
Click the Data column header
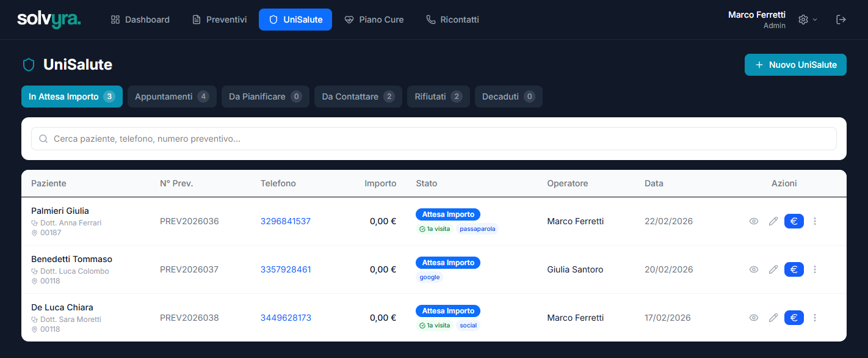click(654, 183)
